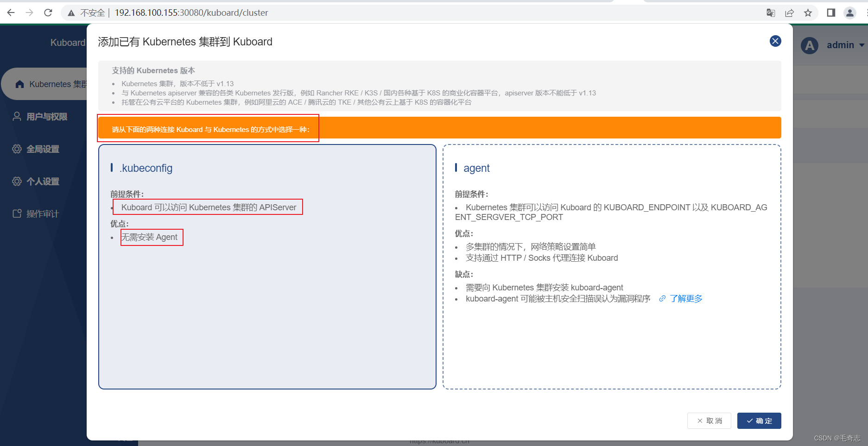The width and height of the screenshot is (868, 446).
Task: Click the Kuboard 可以访问 APIServer prerequisite text
Action: pos(209,207)
